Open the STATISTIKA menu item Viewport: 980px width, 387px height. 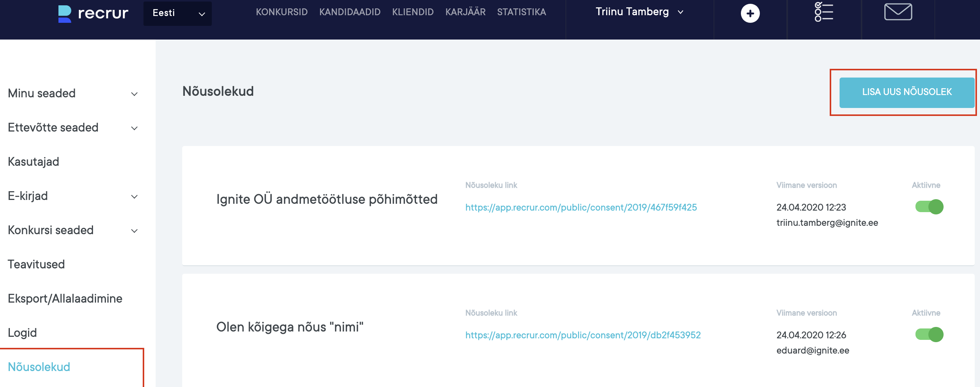point(521,12)
